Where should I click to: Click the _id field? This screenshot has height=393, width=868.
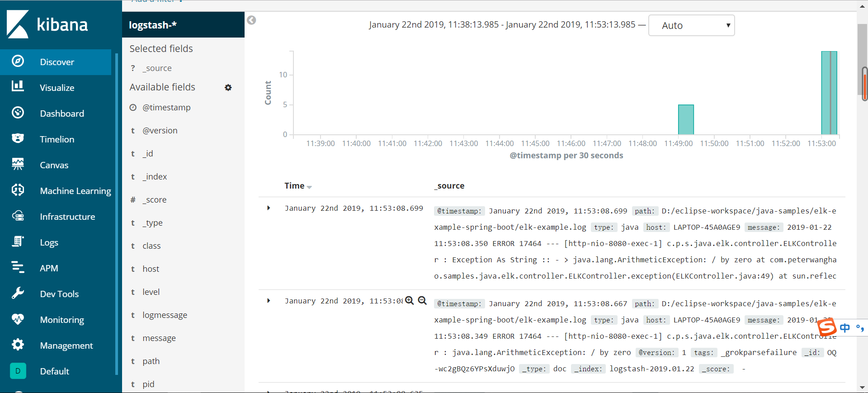[x=148, y=154]
